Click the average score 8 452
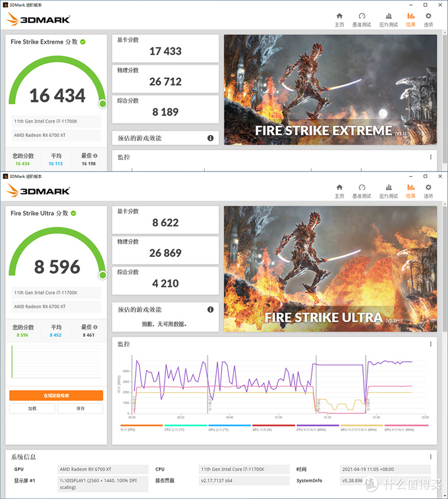This screenshot has height=499, width=448. 55,335
